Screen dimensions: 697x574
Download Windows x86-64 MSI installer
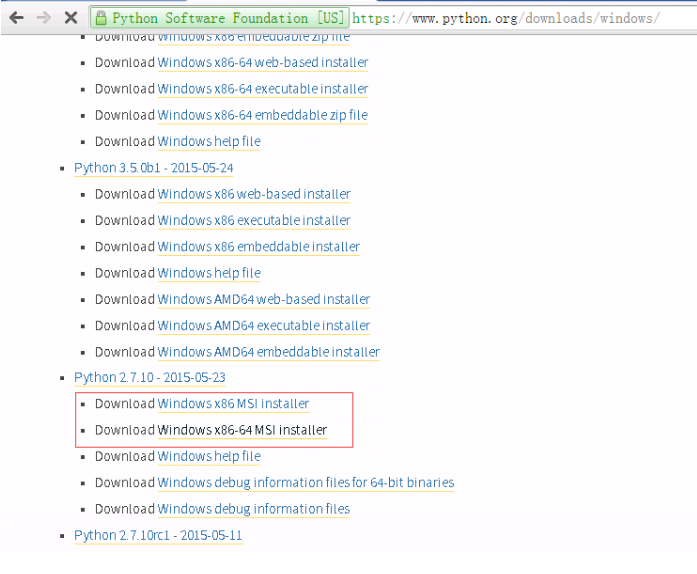242,430
